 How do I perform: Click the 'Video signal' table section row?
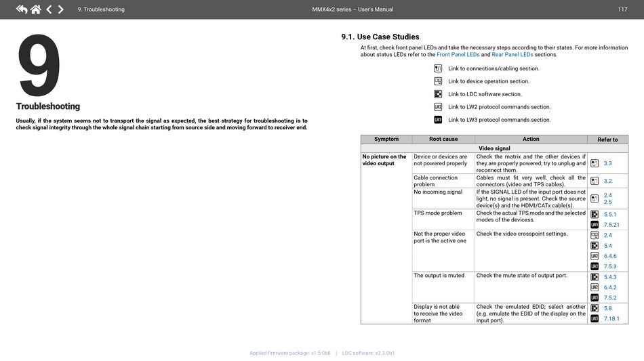pyautogui.click(x=494, y=148)
